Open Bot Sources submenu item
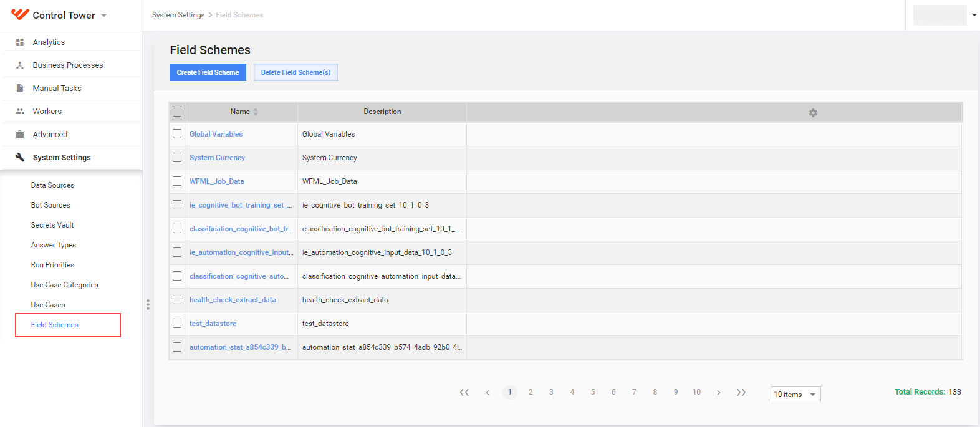The height and width of the screenshot is (427, 980). (x=50, y=205)
